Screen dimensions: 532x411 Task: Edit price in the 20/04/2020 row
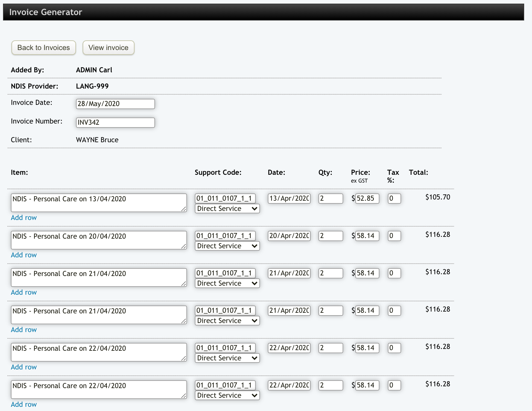pyautogui.click(x=367, y=236)
